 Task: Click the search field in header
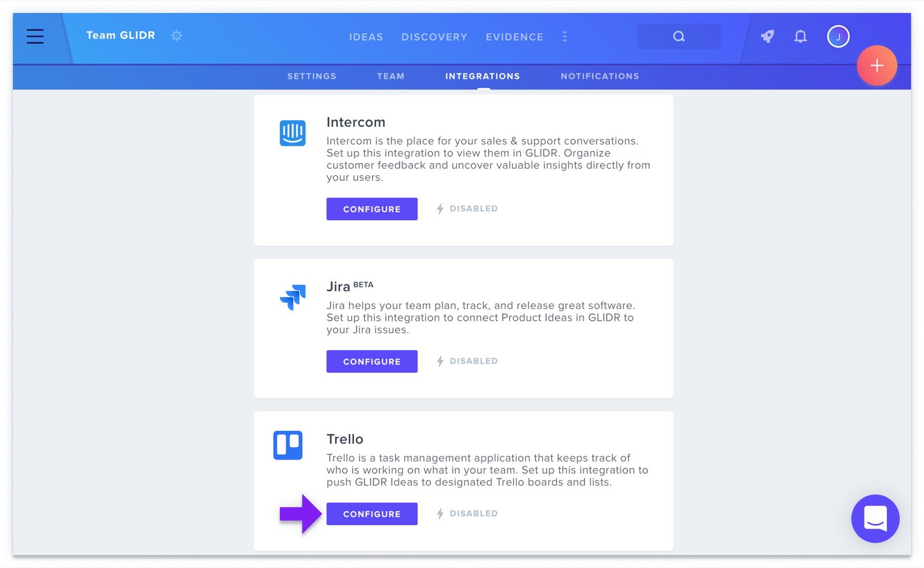679,36
